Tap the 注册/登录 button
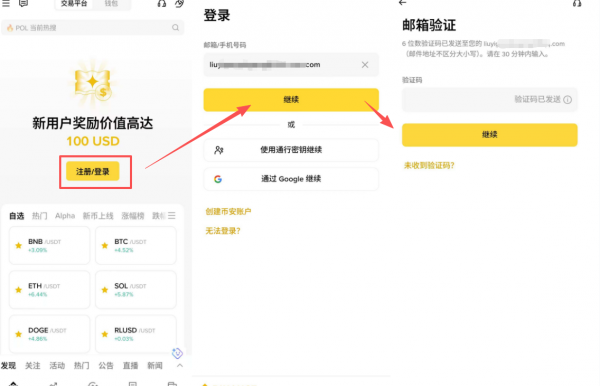The image size is (600, 386). point(93,171)
